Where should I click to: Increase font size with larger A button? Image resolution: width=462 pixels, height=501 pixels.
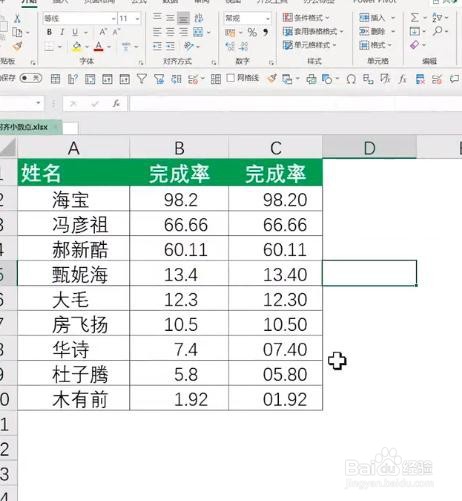click(x=103, y=32)
